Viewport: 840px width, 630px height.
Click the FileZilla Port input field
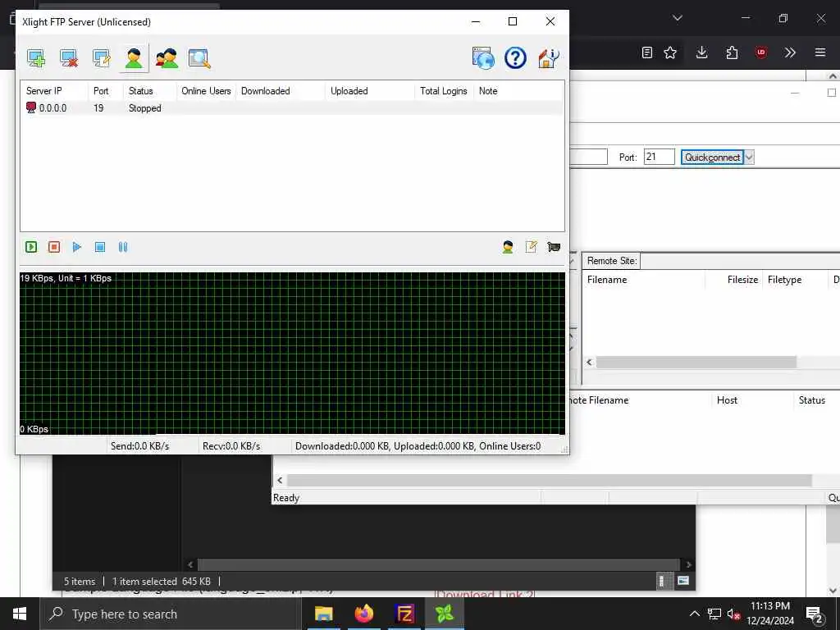click(x=659, y=157)
